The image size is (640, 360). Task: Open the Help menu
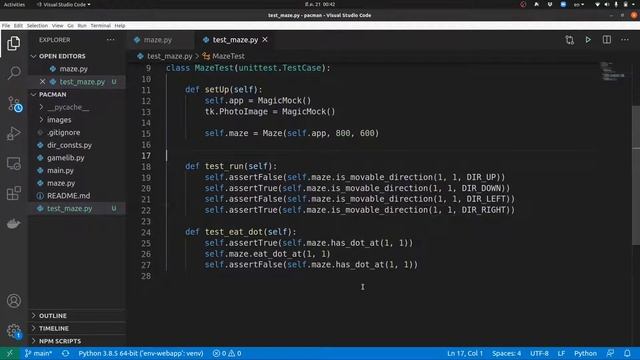click(120, 25)
